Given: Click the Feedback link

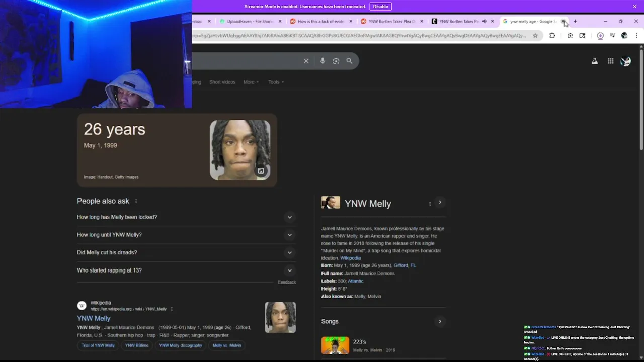Looking at the screenshot, I should click(287, 282).
